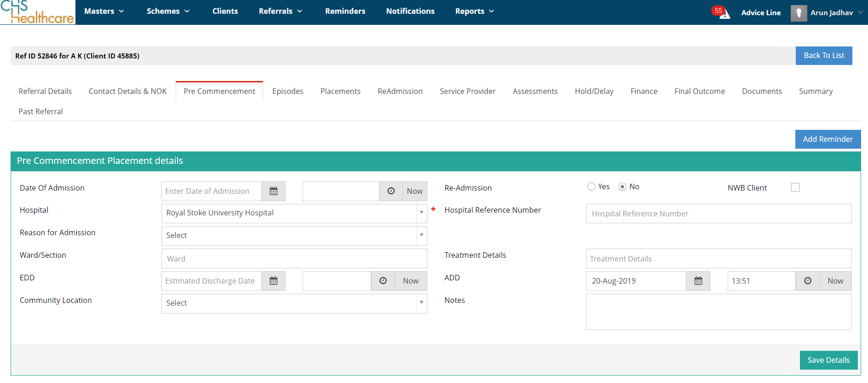Open notifications alert icon with 55 badge
868x383 pixels.
(721, 12)
